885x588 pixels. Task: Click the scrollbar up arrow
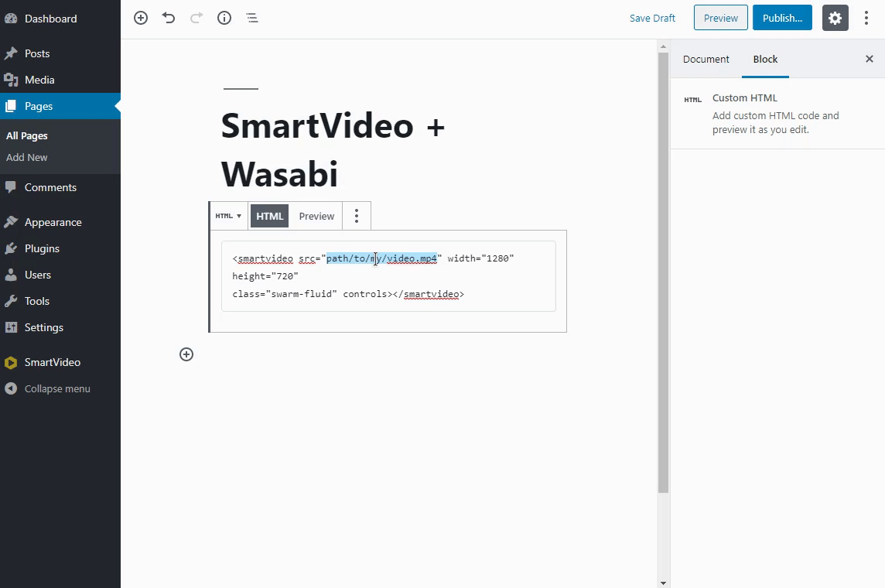pos(663,46)
